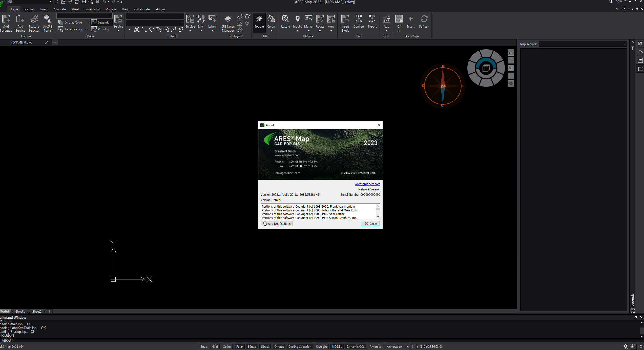Drag the About dialog scrollbar down

coord(378,217)
